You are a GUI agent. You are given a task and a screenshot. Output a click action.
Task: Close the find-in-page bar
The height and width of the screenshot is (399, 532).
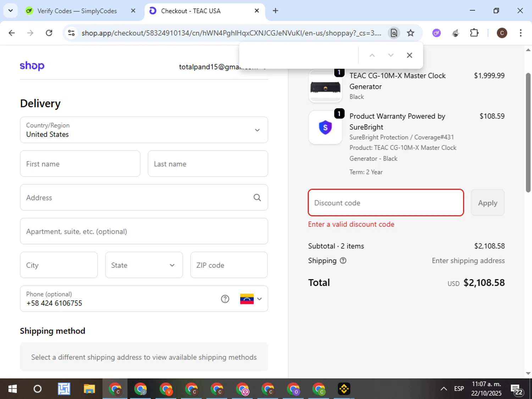409,55
